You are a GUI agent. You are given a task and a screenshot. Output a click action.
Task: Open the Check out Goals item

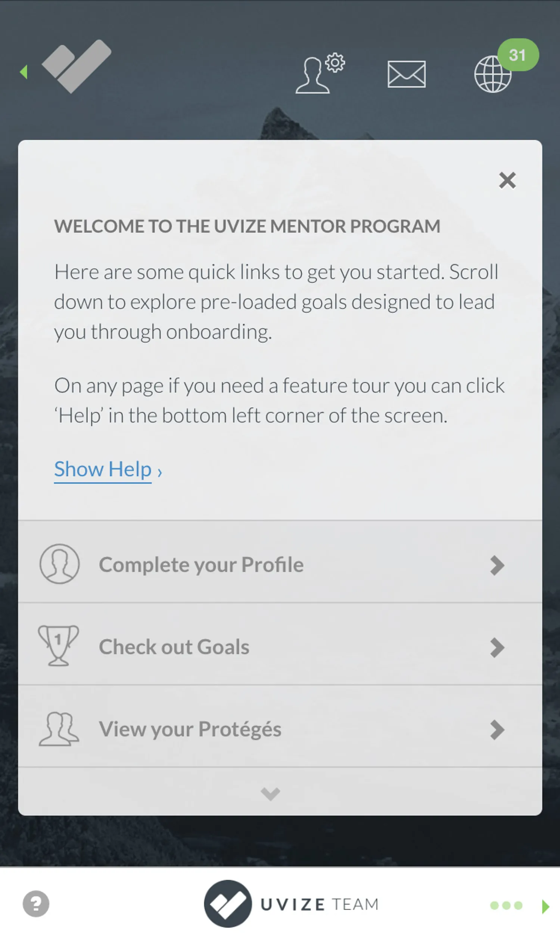click(x=174, y=647)
